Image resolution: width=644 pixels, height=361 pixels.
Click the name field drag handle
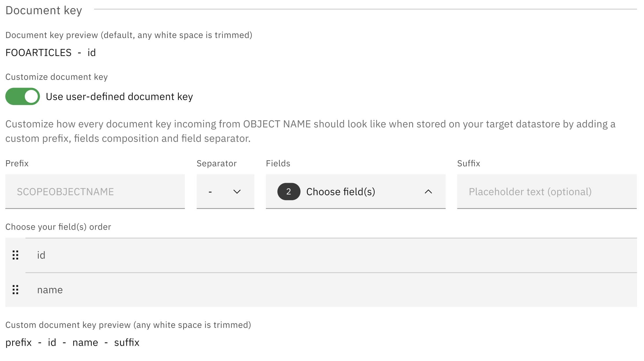(x=15, y=290)
